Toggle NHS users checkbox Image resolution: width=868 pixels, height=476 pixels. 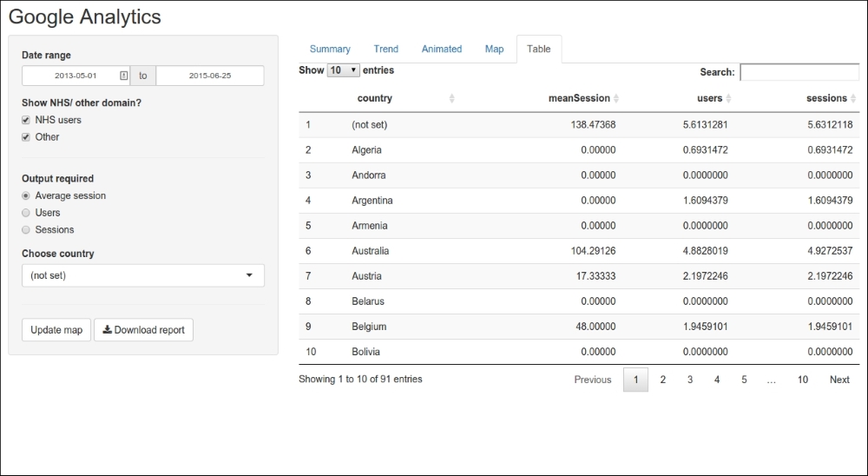25,120
